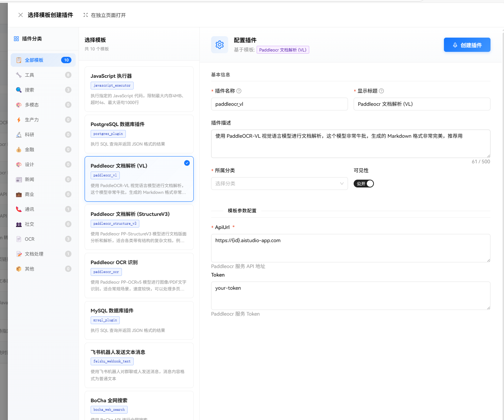Toggle the 公开 visibility switch

coord(364,184)
